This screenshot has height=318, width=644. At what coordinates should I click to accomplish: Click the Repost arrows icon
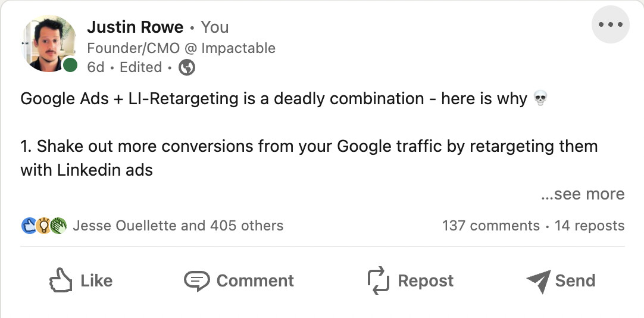(378, 280)
